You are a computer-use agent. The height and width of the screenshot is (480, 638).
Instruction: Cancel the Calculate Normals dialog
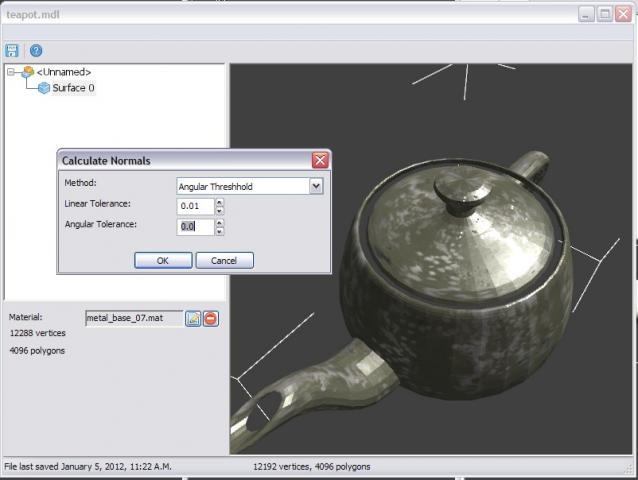click(224, 260)
